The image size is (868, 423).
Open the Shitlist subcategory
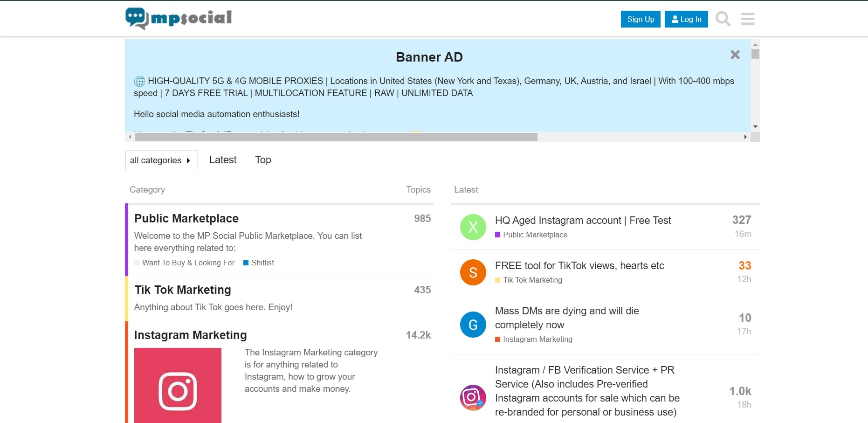click(x=259, y=263)
